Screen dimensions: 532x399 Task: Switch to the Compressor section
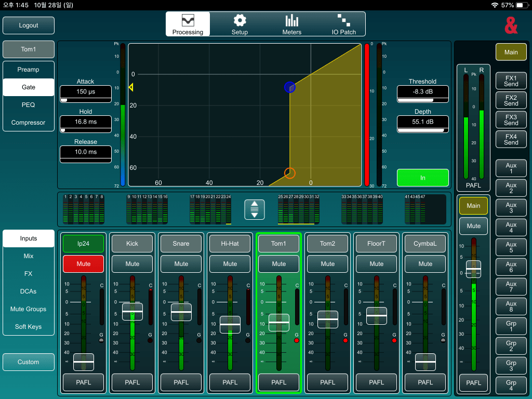[29, 123]
